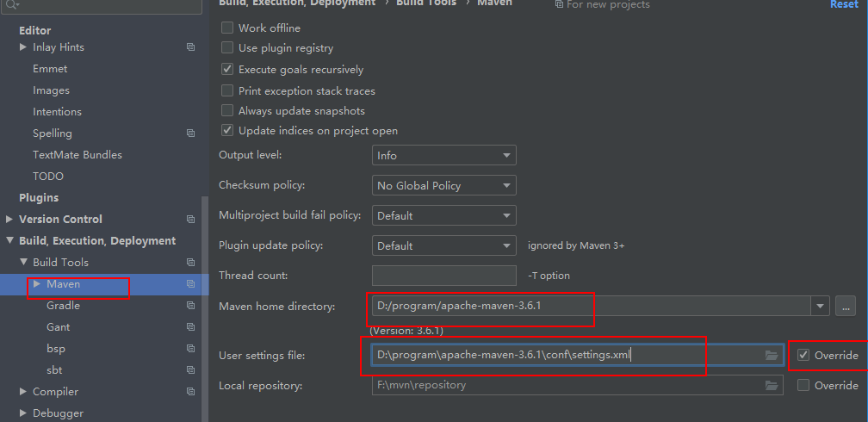Click the copy icon beside Inlay Hints

[190, 47]
